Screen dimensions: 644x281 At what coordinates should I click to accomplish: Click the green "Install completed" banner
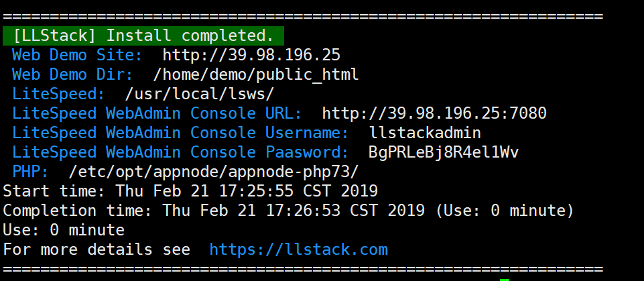point(143,36)
